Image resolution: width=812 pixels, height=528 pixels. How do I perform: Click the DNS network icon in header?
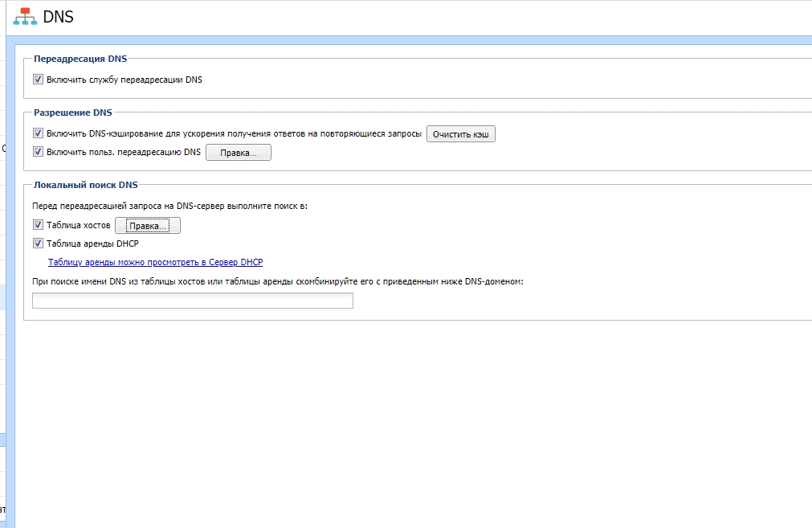[x=25, y=16]
